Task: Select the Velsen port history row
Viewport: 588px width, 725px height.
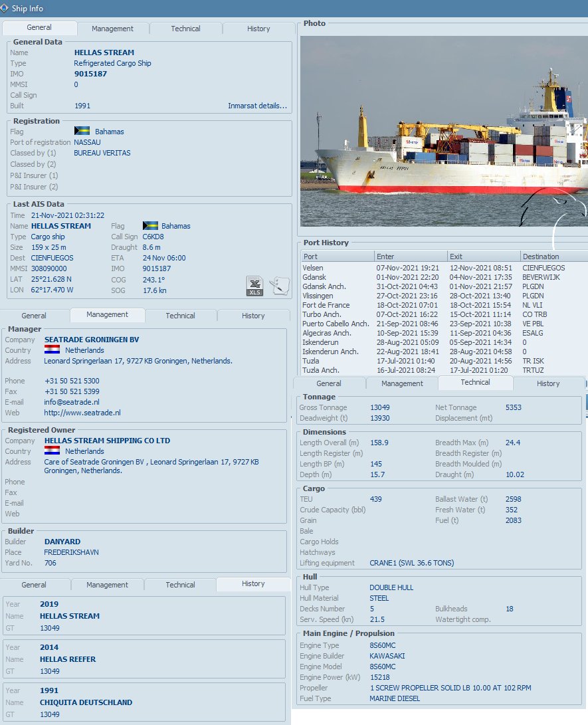Action: 444,268
